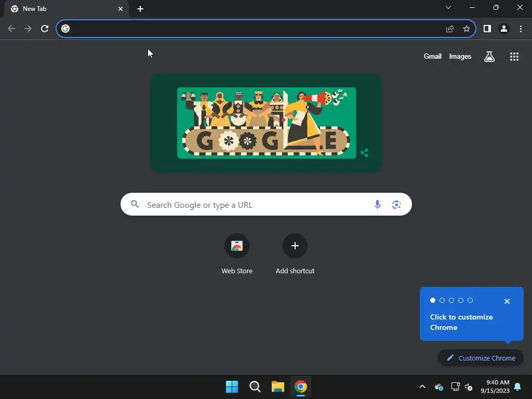Click 'Click to customize Chrome' tip text

tap(461, 322)
